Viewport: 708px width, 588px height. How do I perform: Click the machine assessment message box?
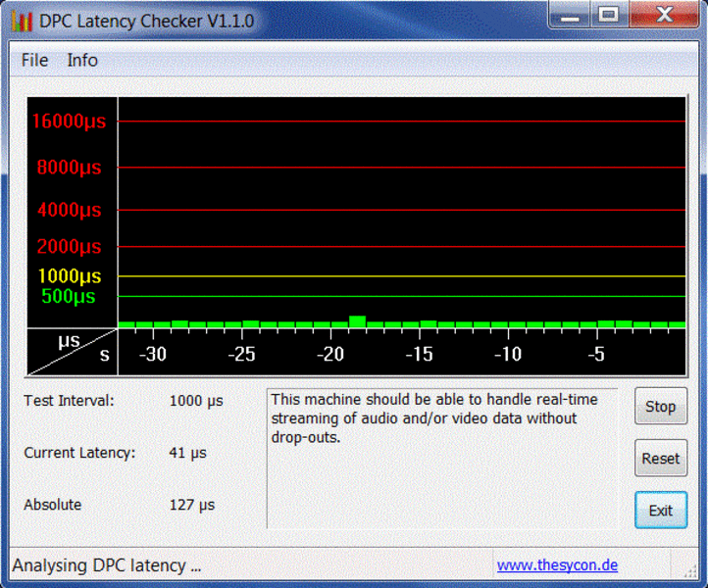click(x=442, y=458)
